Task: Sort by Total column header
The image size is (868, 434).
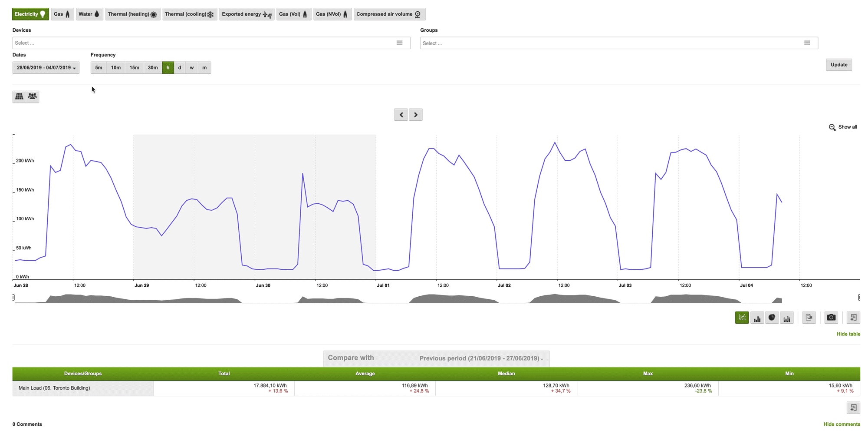Action: coord(224,374)
